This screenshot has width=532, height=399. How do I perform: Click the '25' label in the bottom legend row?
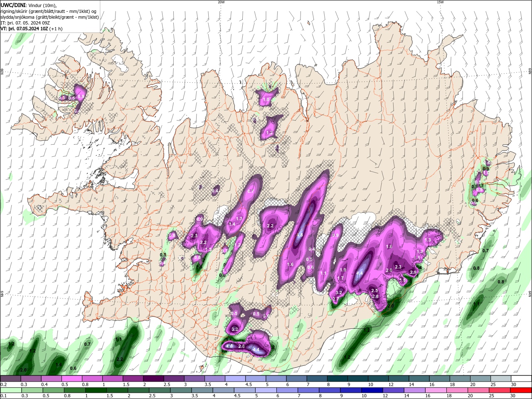491,396
